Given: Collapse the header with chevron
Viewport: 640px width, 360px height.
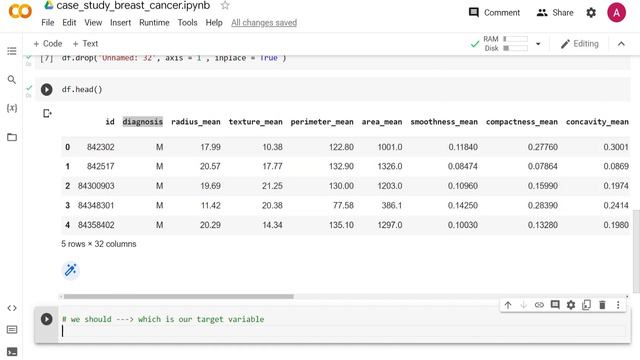Looking at the screenshot, I should tap(621, 44).
